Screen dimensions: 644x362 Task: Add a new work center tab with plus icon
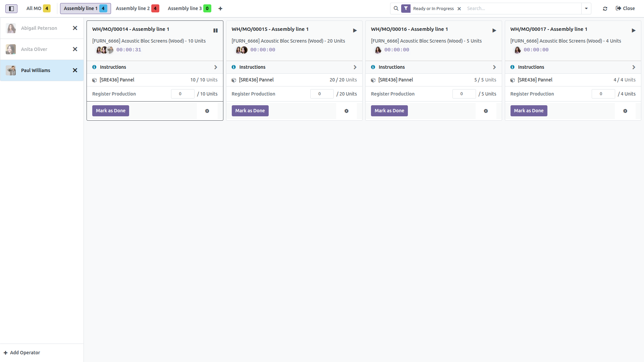pos(220,9)
